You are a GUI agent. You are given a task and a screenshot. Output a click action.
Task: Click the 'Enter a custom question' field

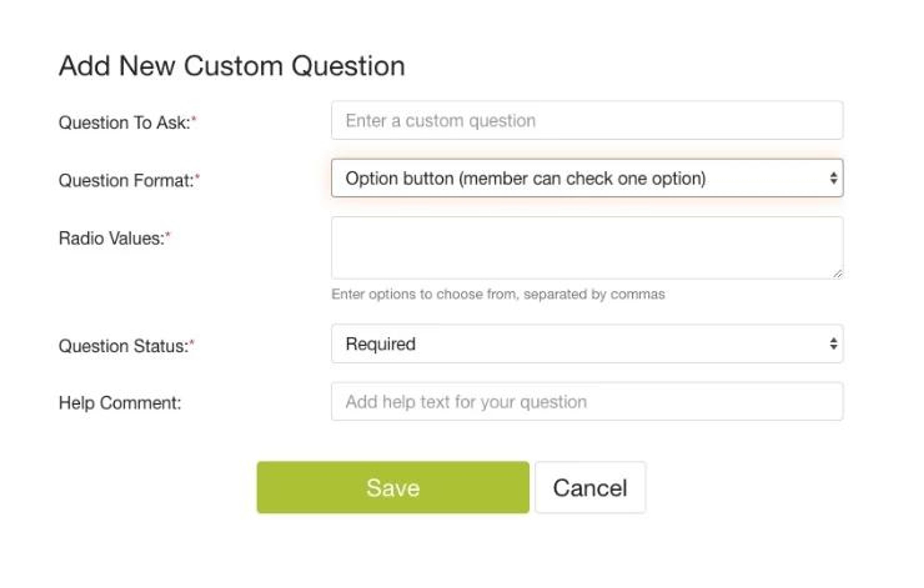pyautogui.click(x=587, y=120)
